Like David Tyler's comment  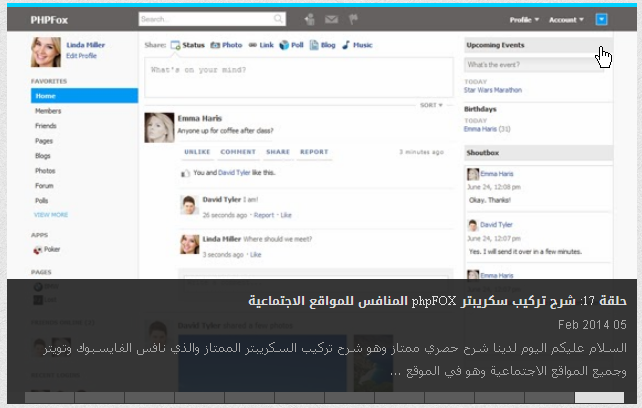click(286, 215)
